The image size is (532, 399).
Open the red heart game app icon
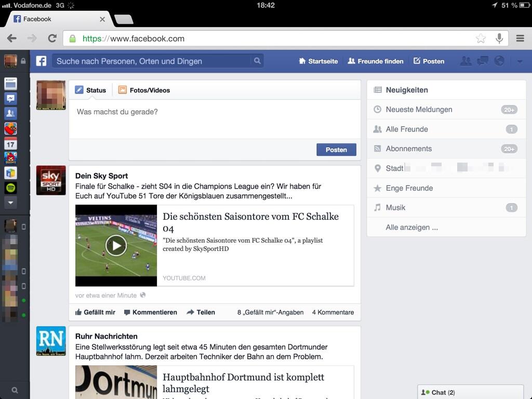click(x=10, y=129)
